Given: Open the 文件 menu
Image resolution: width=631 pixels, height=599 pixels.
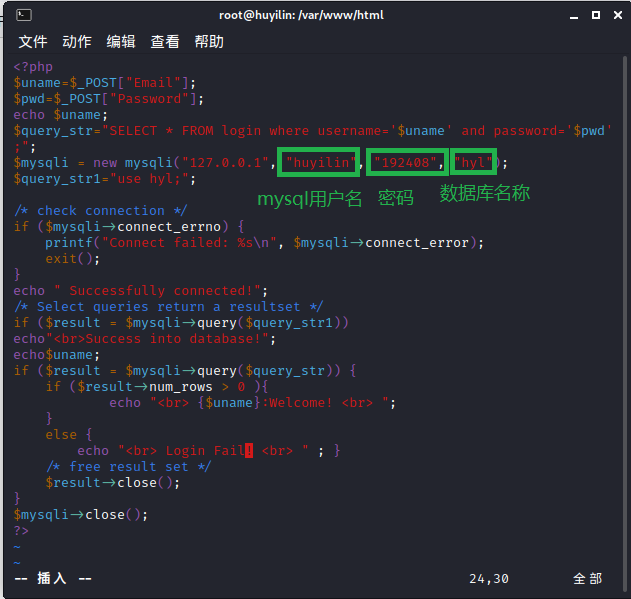Looking at the screenshot, I should [33, 41].
